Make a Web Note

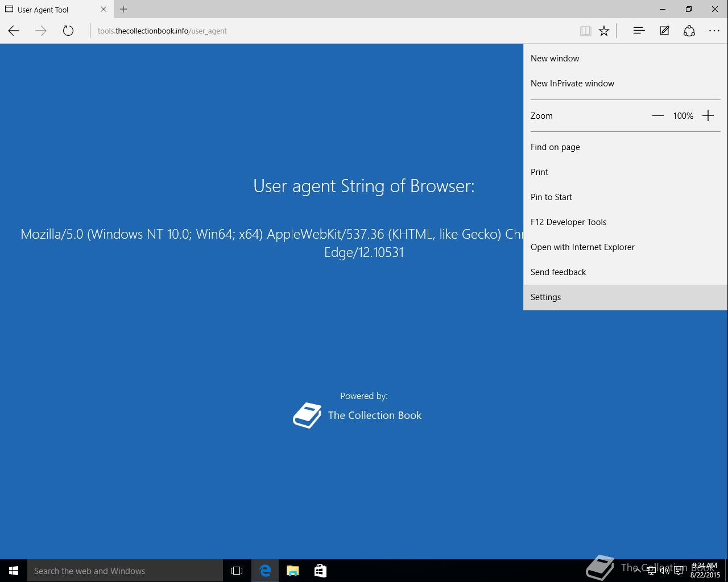tap(664, 31)
